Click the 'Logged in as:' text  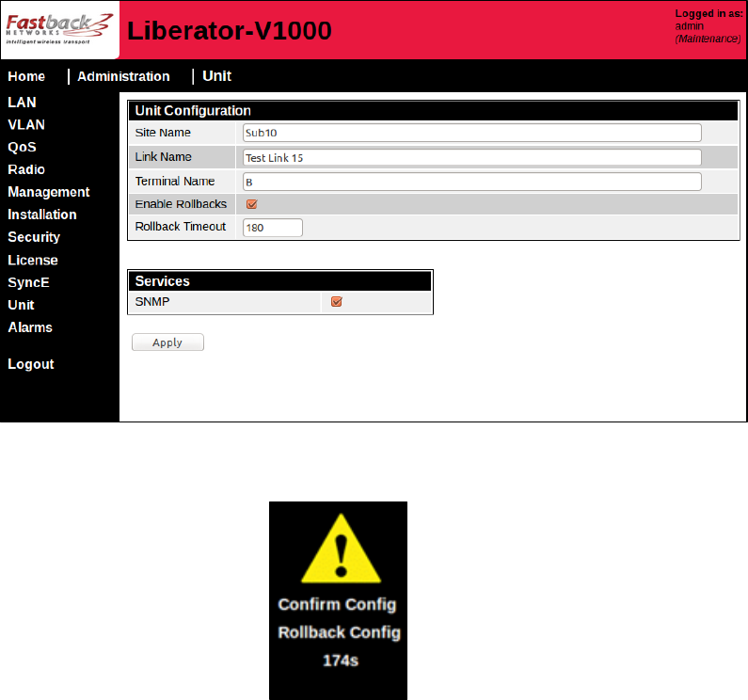708,13
